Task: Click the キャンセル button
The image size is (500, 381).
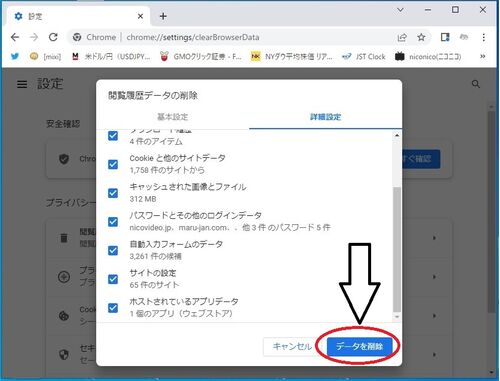Action: (292, 347)
